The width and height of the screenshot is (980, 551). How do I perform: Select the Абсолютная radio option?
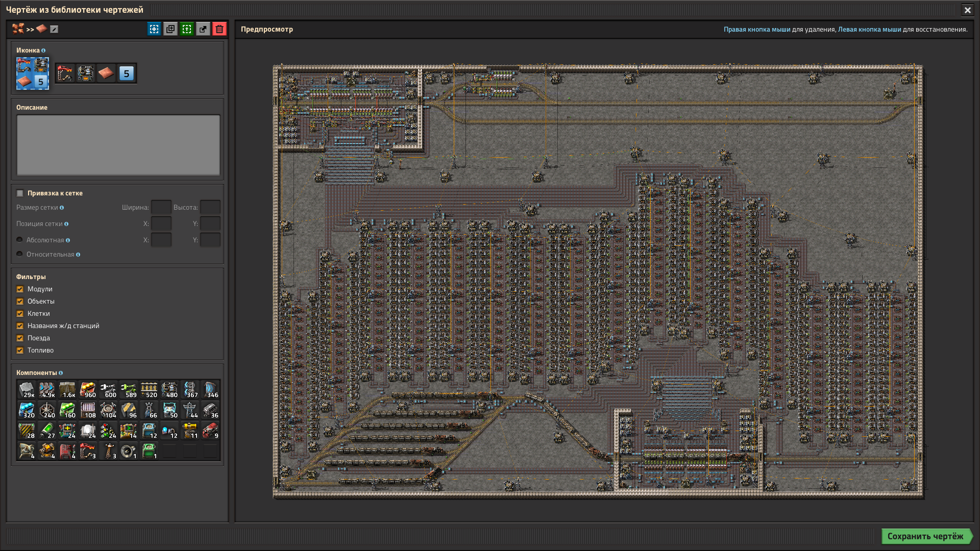(19, 240)
